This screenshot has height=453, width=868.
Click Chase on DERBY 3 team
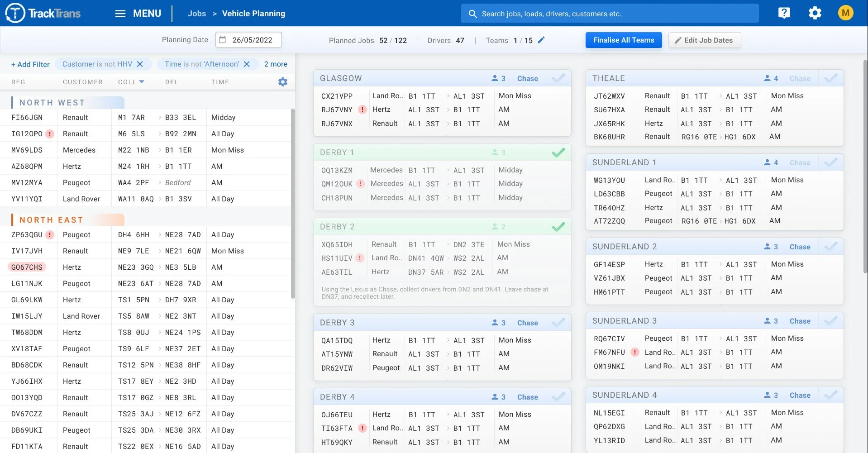pyautogui.click(x=527, y=323)
